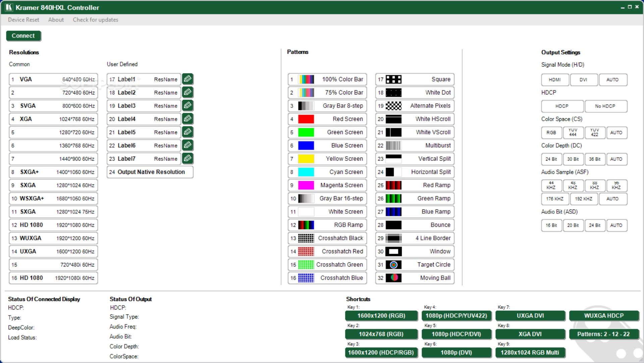This screenshot has height=363, width=644.
Task: Click edit pencil icon for Label4
Action: (187, 119)
